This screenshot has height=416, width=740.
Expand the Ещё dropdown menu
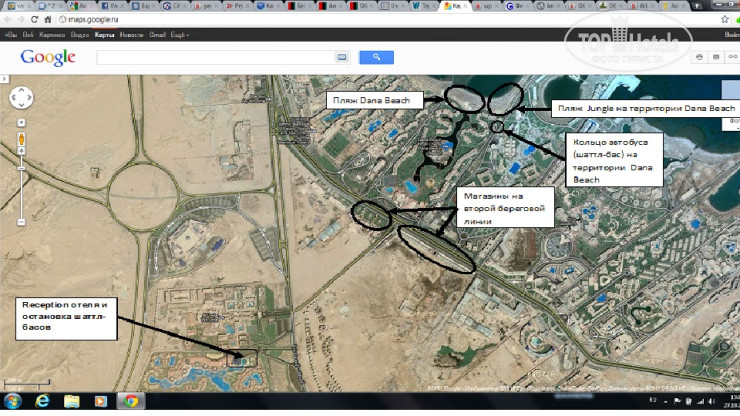click(x=180, y=34)
